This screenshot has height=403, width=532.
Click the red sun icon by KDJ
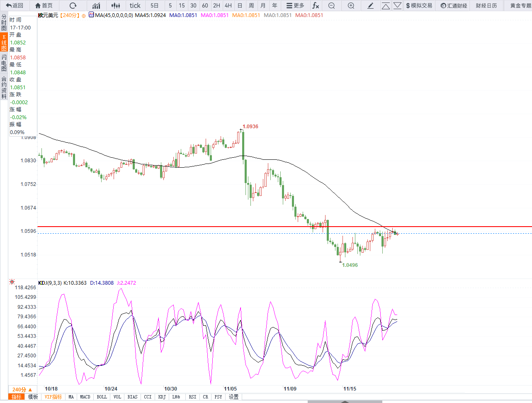click(12, 282)
